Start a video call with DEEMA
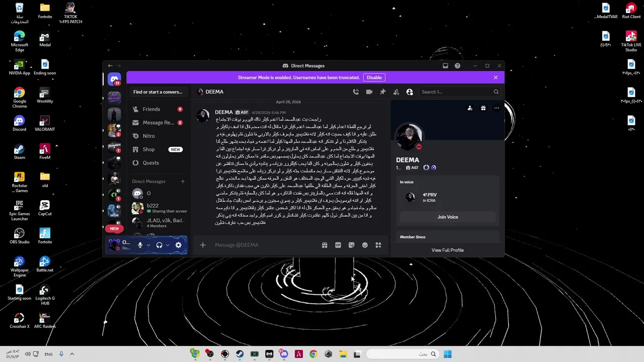 click(x=369, y=92)
